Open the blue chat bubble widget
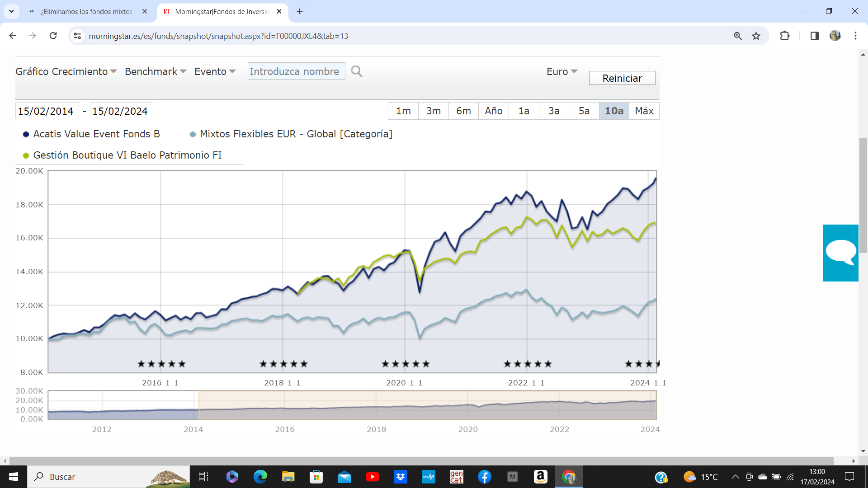This screenshot has width=868, height=488. pyautogui.click(x=840, y=253)
